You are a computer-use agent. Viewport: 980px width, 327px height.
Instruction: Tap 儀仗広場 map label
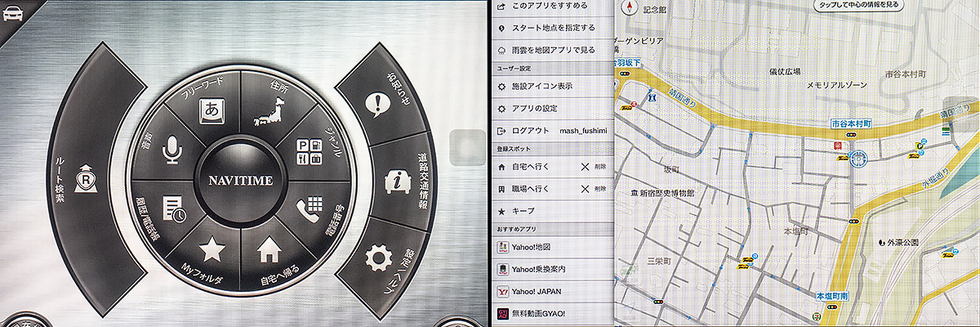tap(785, 71)
